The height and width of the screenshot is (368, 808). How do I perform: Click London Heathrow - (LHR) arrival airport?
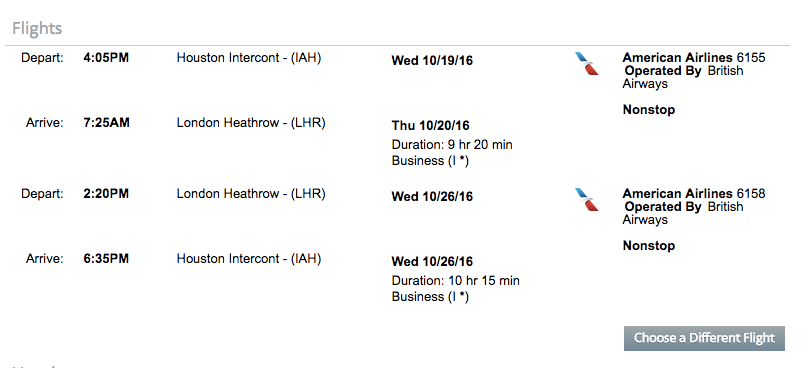(x=251, y=123)
